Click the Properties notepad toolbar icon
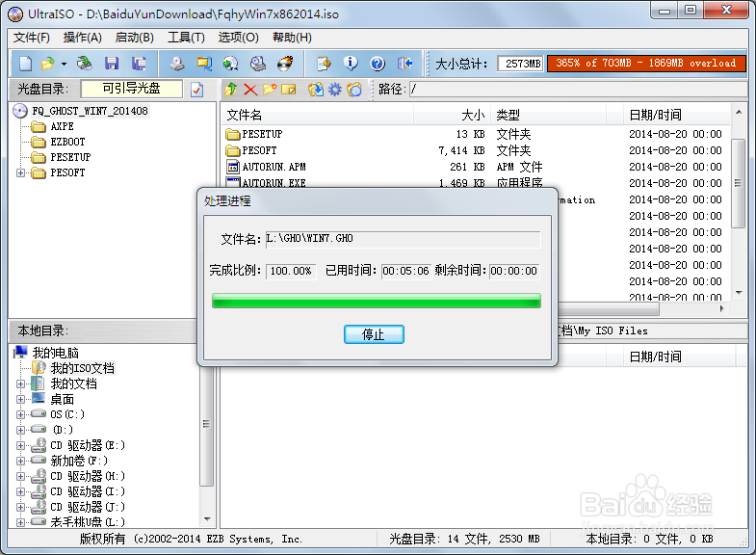Image resolution: width=756 pixels, height=555 pixels. [324, 64]
